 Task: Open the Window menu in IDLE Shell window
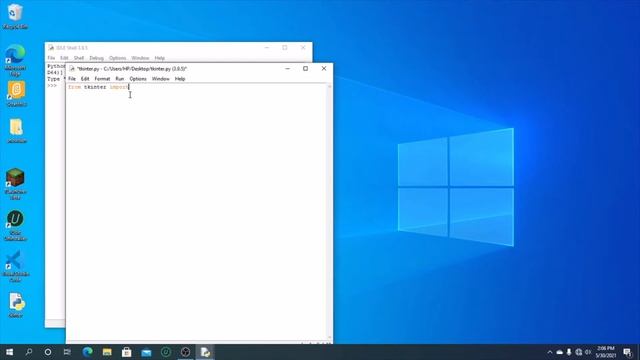(x=140, y=58)
